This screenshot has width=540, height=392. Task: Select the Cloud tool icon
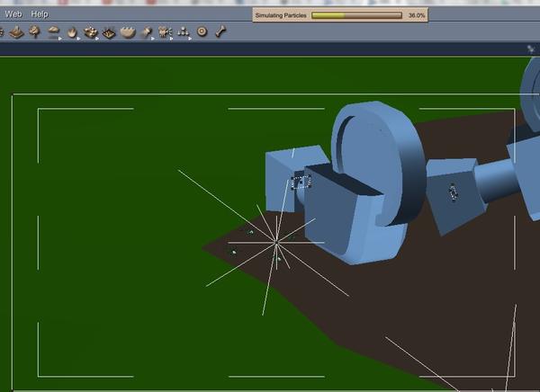point(53,31)
